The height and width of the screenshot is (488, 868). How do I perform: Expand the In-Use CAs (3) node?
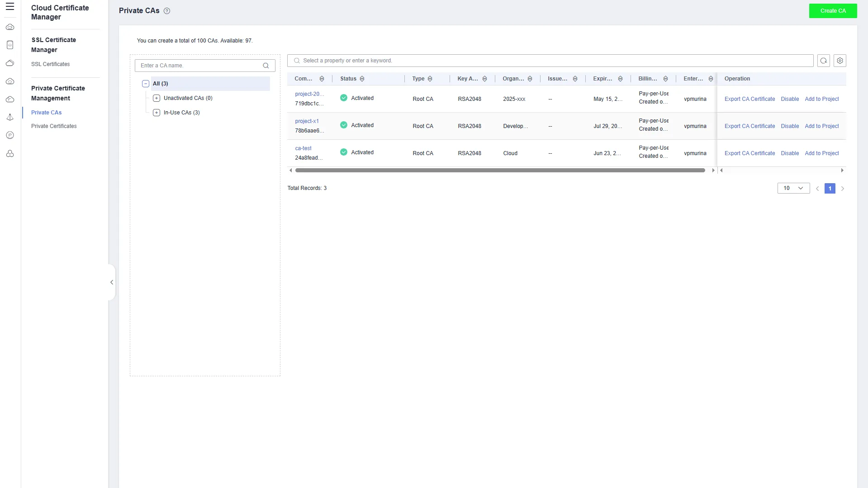157,113
